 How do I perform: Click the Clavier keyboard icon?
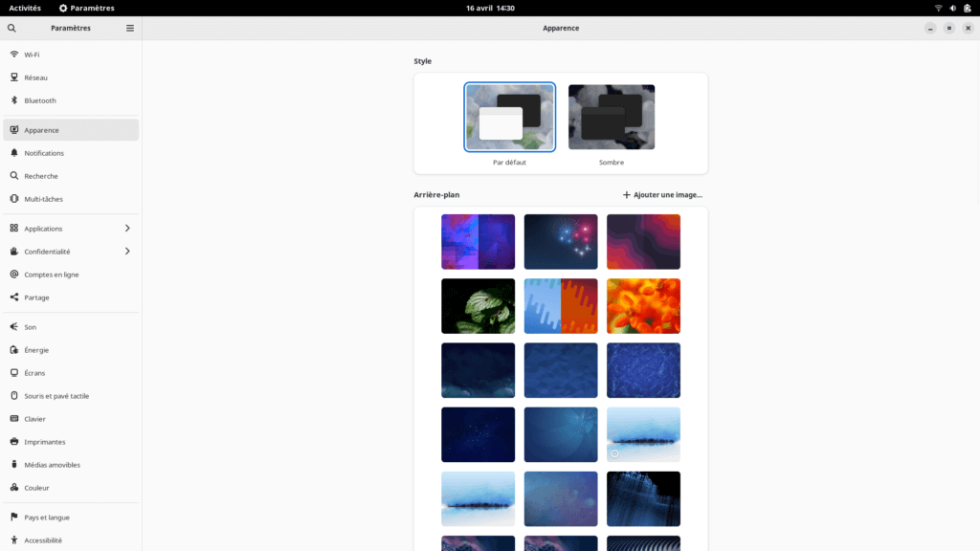[x=14, y=419]
